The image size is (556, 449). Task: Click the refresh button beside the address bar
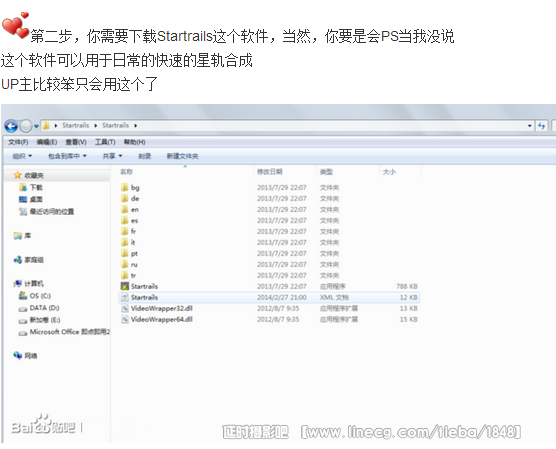(541, 126)
